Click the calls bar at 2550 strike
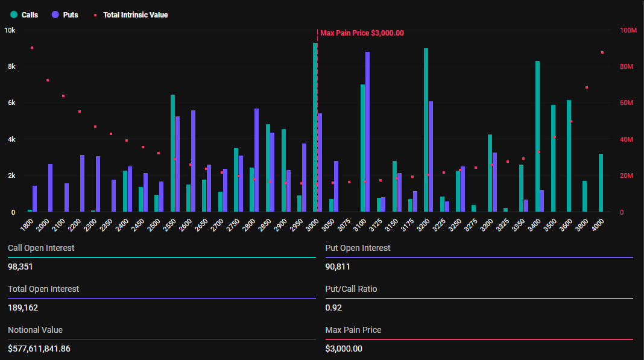644x360 pixels. tap(173, 153)
